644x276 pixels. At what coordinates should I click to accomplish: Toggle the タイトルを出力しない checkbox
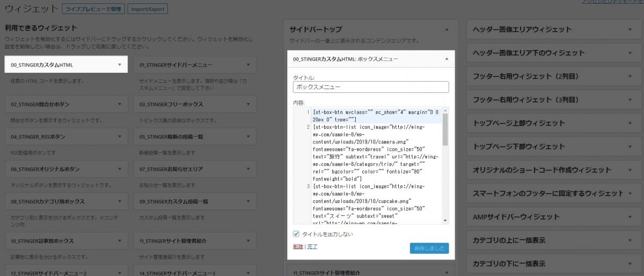(x=296, y=234)
